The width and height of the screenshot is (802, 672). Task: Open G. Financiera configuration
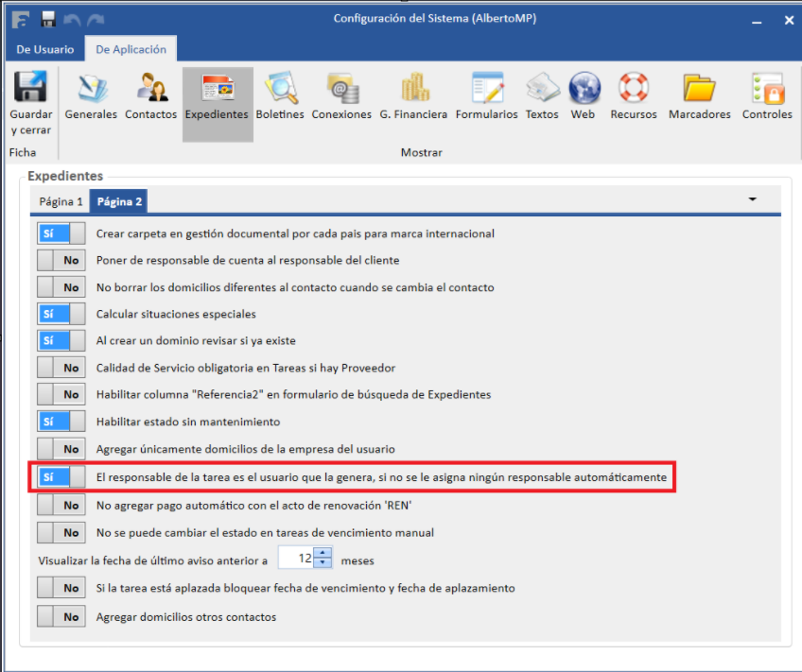[x=413, y=90]
